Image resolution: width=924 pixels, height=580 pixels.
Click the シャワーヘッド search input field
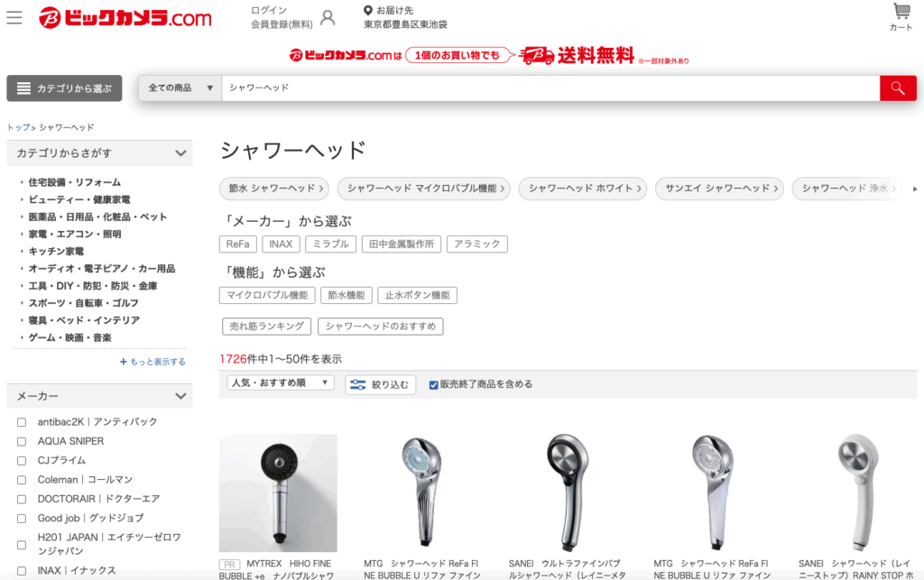pyautogui.click(x=551, y=88)
